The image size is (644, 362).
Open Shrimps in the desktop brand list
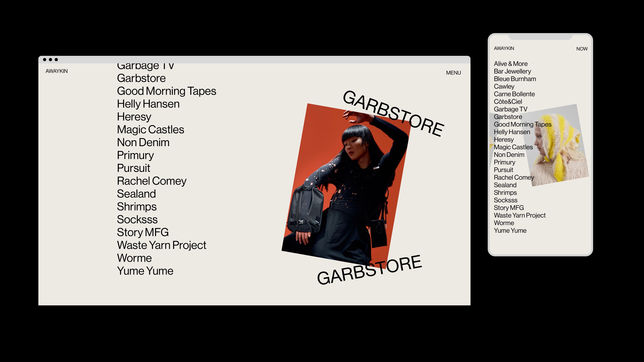137,207
